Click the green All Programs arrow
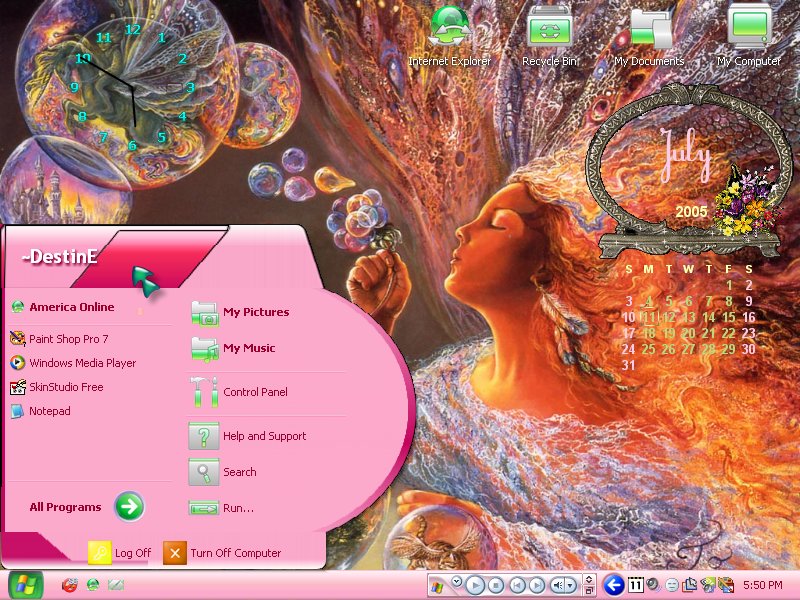This screenshot has height=600, width=800. point(129,507)
